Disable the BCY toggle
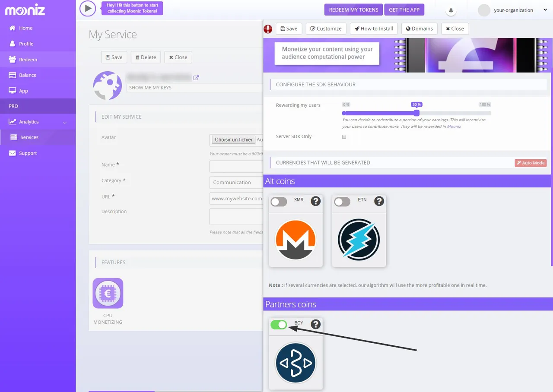This screenshot has width=553, height=392. tap(279, 325)
